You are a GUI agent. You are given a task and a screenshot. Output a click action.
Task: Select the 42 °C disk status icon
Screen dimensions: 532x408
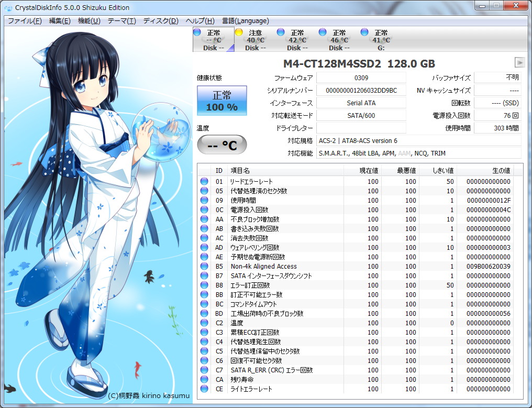281,32
